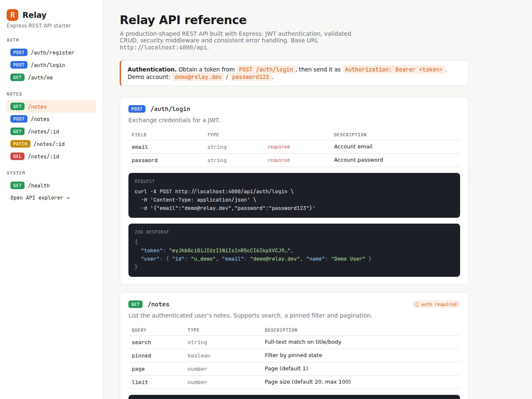
Task: Click the 'Express REST API starter' subtitle
Action: (39, 26)
